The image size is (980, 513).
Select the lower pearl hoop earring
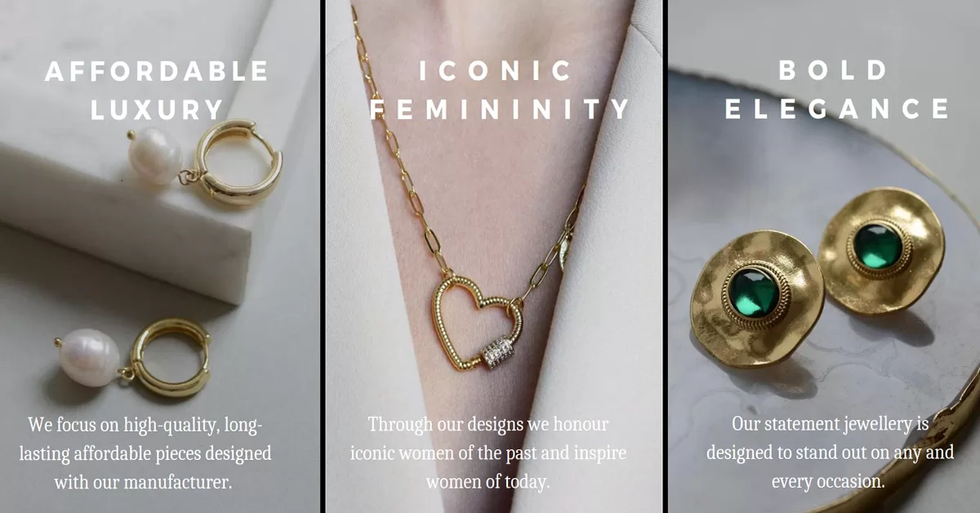click(133, 359)
